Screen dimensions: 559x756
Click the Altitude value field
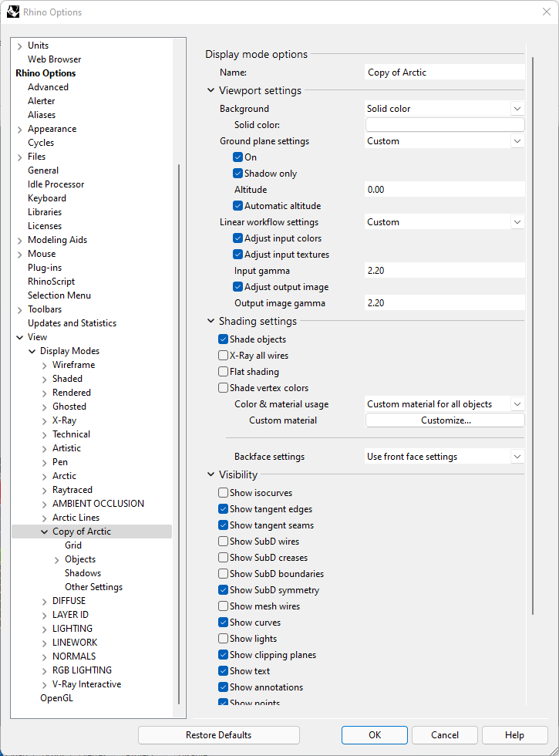pyautogui.click(x=444, y=190)
